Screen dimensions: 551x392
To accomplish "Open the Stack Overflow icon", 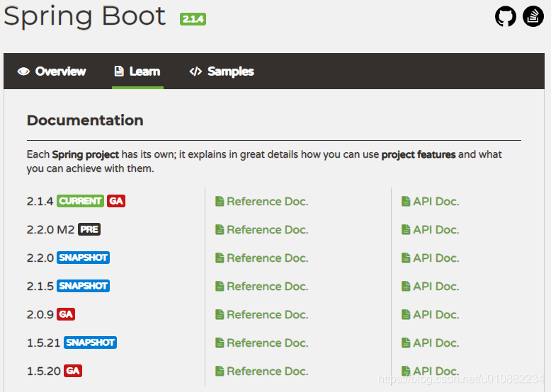I will point(533,16).
